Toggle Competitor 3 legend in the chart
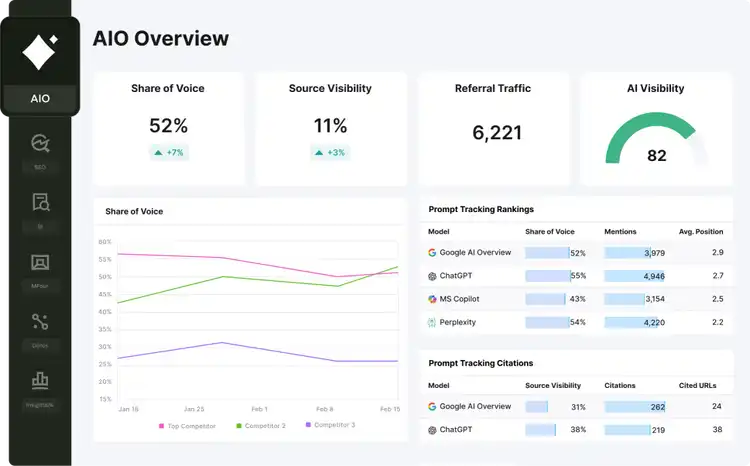The height and width of the screenshot is (466, 750). [x=331, y=425]
